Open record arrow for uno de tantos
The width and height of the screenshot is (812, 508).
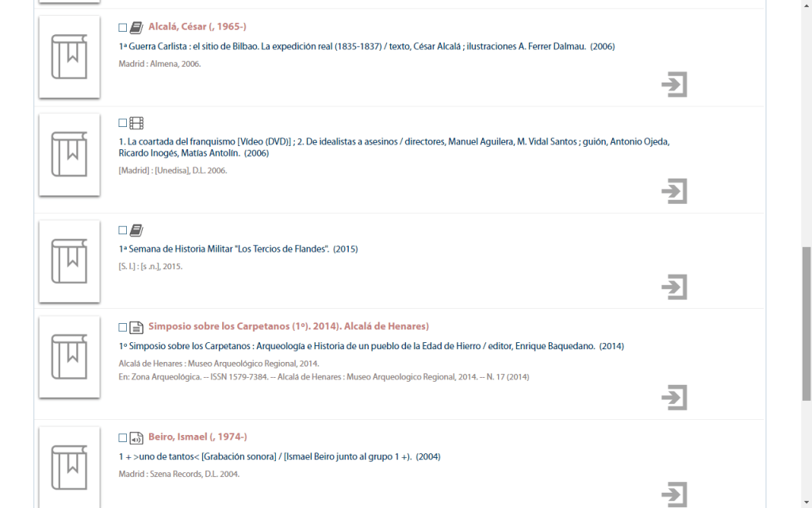tap(674, 493)
